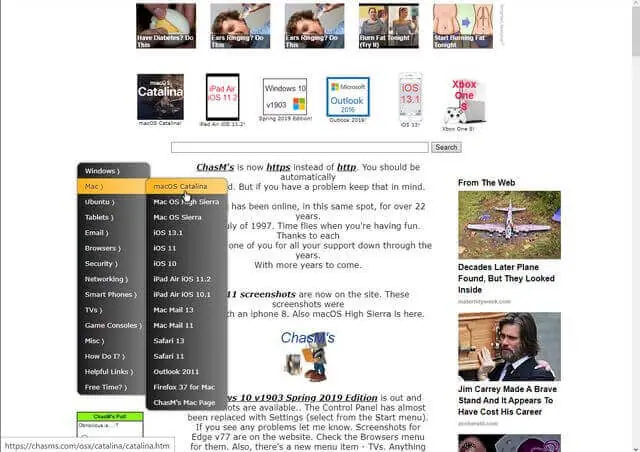Image resolution: width=640 pixels, height=452 pixels.
Task: Click the 'ChasM's' link in the announcement
Action: pos(215,167)
